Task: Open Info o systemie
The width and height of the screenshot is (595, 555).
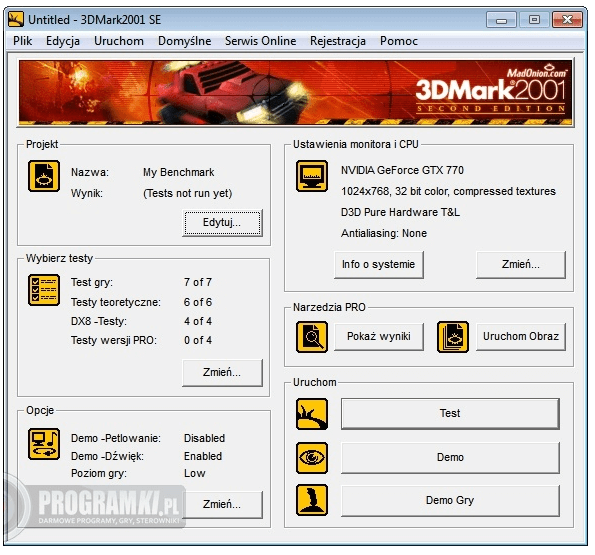Action: coord(379,264)
